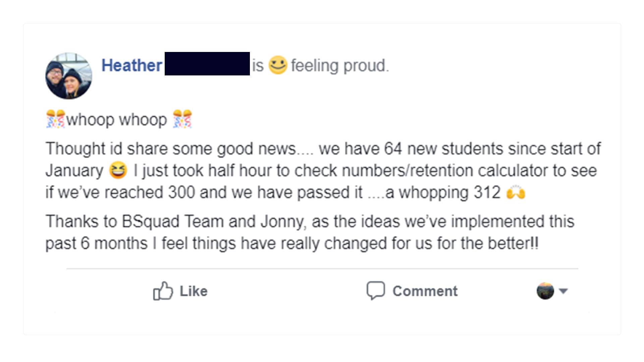Click the Comment button label
This screenshot has width=644, height=362.
click(x=425, y=291)
